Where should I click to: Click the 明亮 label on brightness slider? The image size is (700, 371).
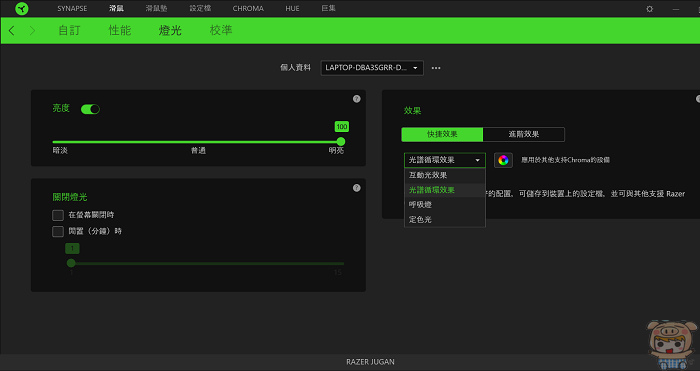click(336, 151)
